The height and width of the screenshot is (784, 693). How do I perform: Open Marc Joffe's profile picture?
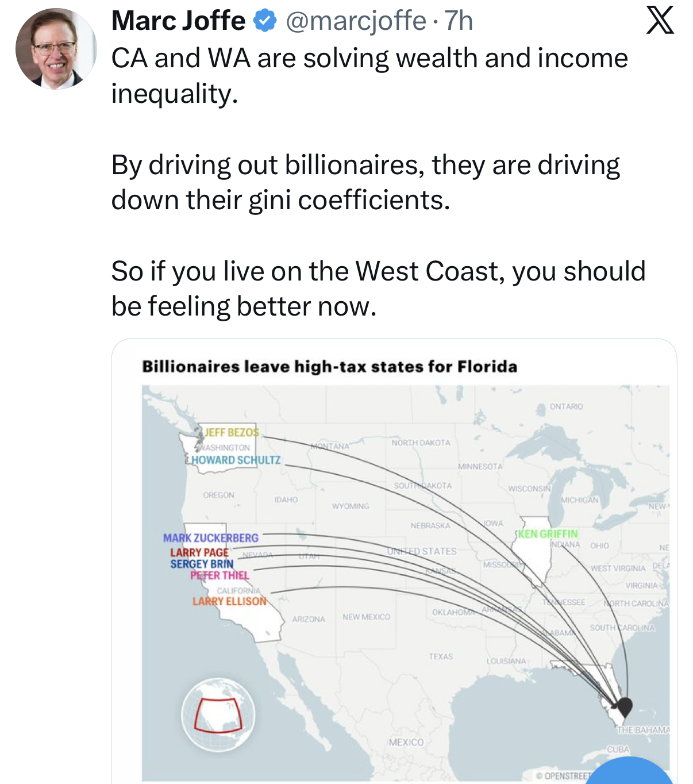(56, 49)
